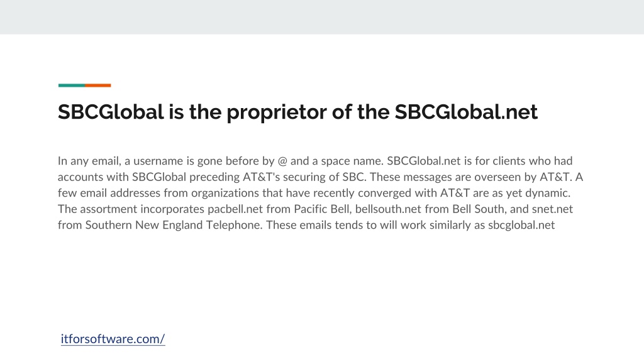Click the @ symbol in the body text
Screen dimensions: 644x362
(282, 161)
